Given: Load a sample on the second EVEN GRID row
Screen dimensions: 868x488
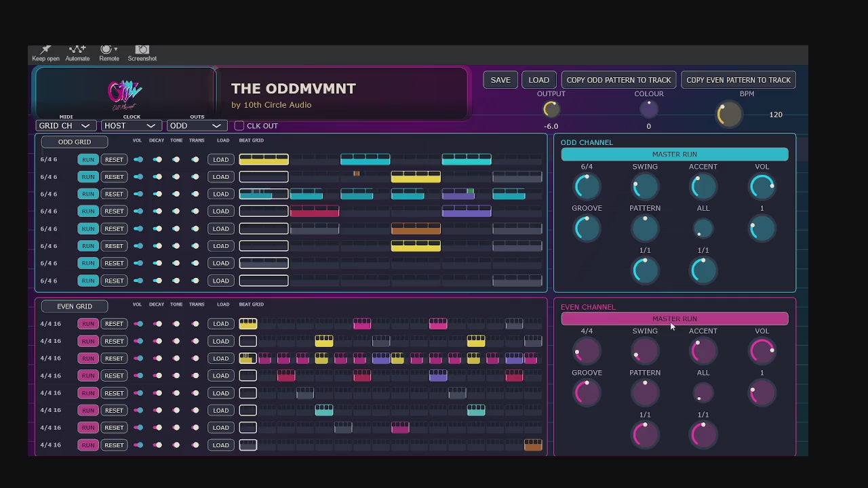Looking at the screenshot, I should point(221,341).
